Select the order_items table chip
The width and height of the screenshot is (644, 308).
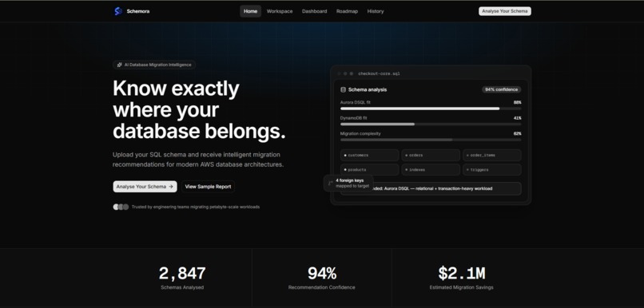tap(492, 156)
